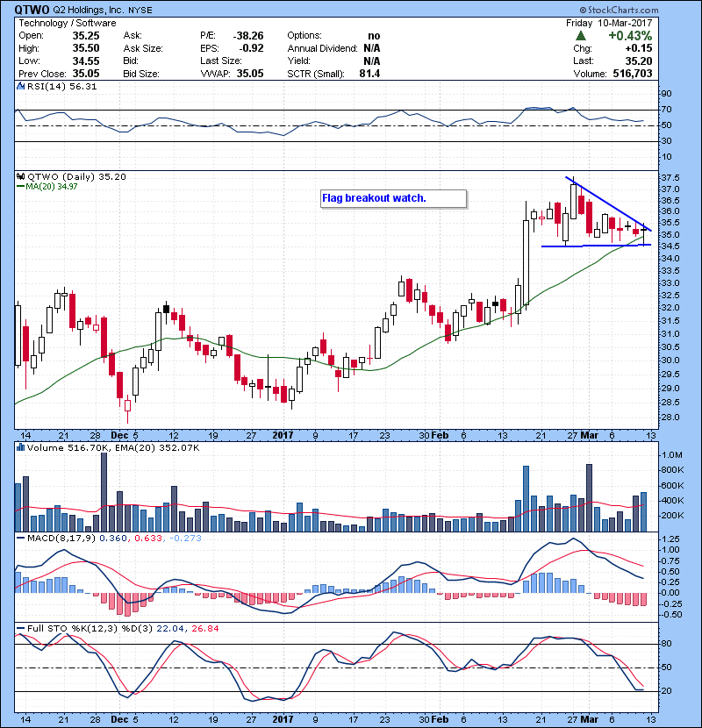Click the Low value 34.55

coord(86,61)
